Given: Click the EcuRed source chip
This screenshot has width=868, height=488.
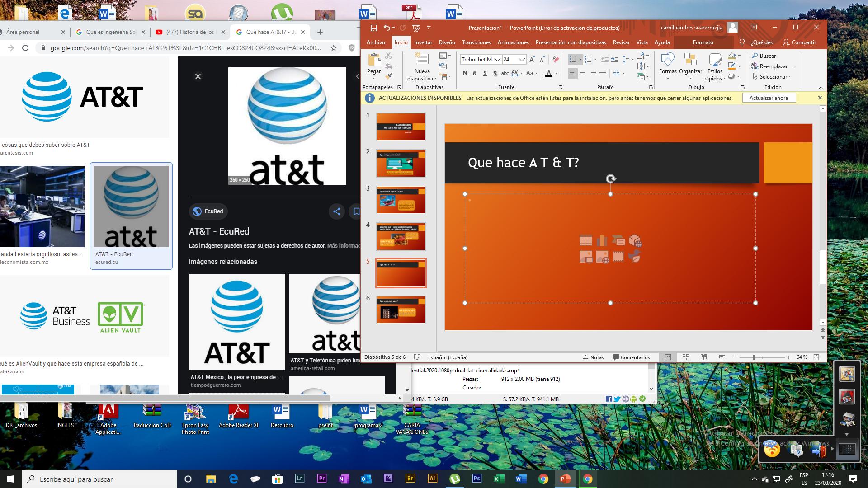Looking at the screenshot, I should [208, 211].
